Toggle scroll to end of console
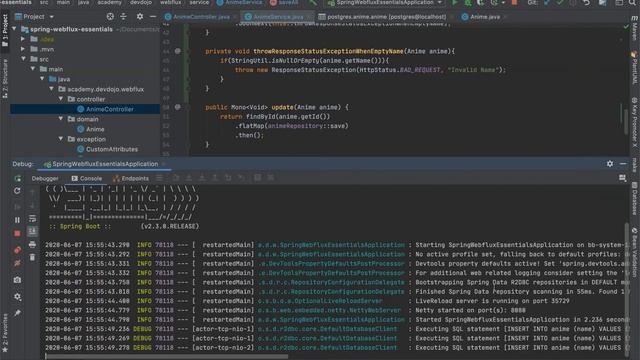This screenshot has width=640, height=360. point(32,231)
